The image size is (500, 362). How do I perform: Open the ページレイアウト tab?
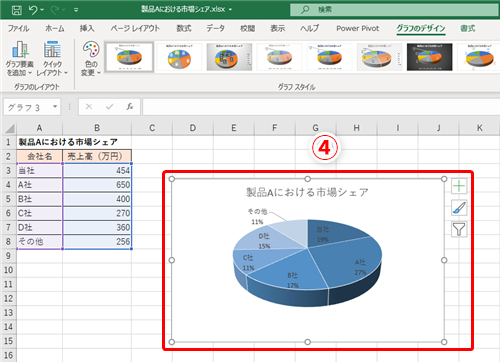click(x=135, y=29)
